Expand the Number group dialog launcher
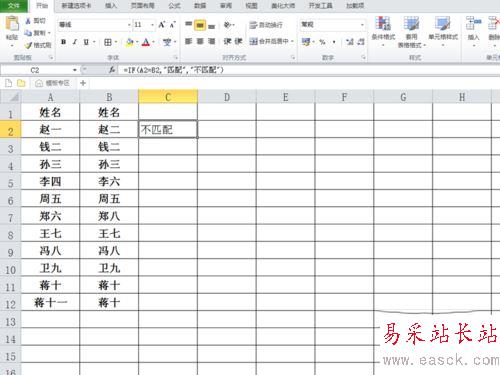This screenshot has width=500, height=375. point(363,58)
